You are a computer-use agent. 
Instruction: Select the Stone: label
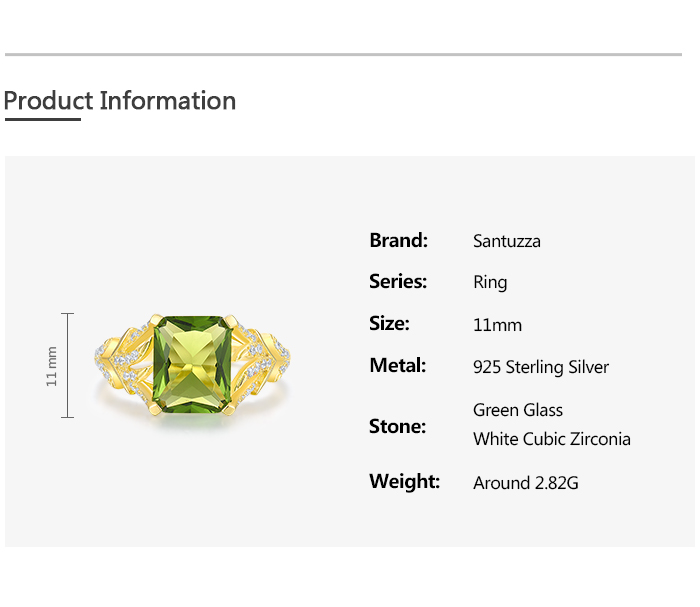397,427
